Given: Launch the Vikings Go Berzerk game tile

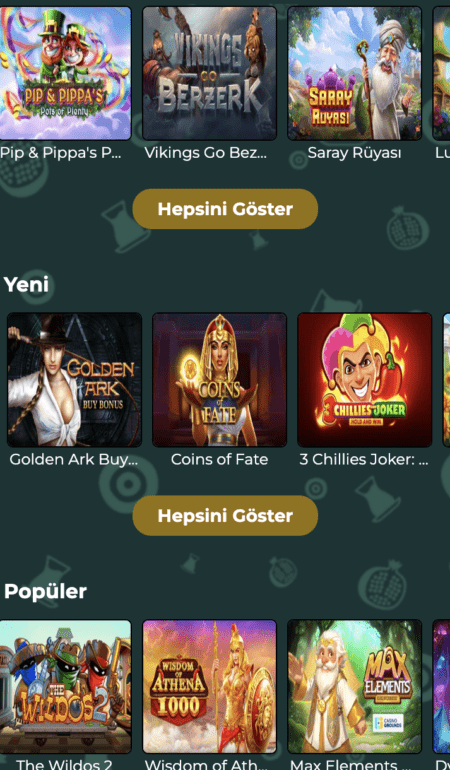Looking at the screenshot, I should coord(210,73).
